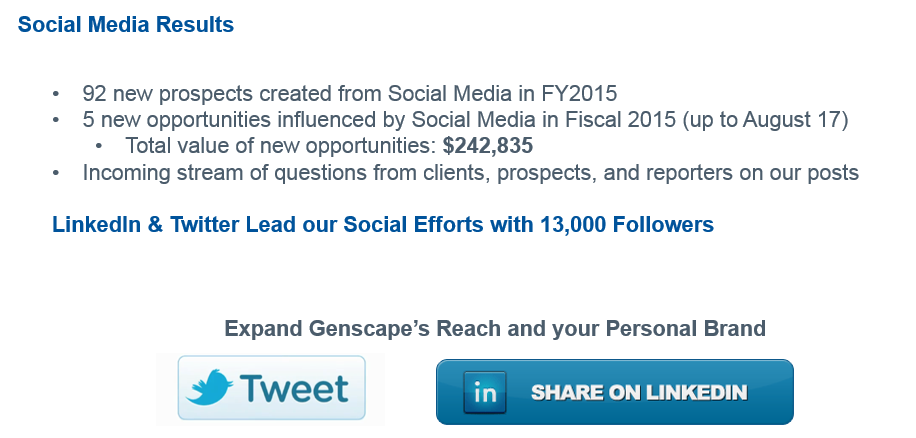Click the Expand Genscape's Reach heading

point(494,328)
